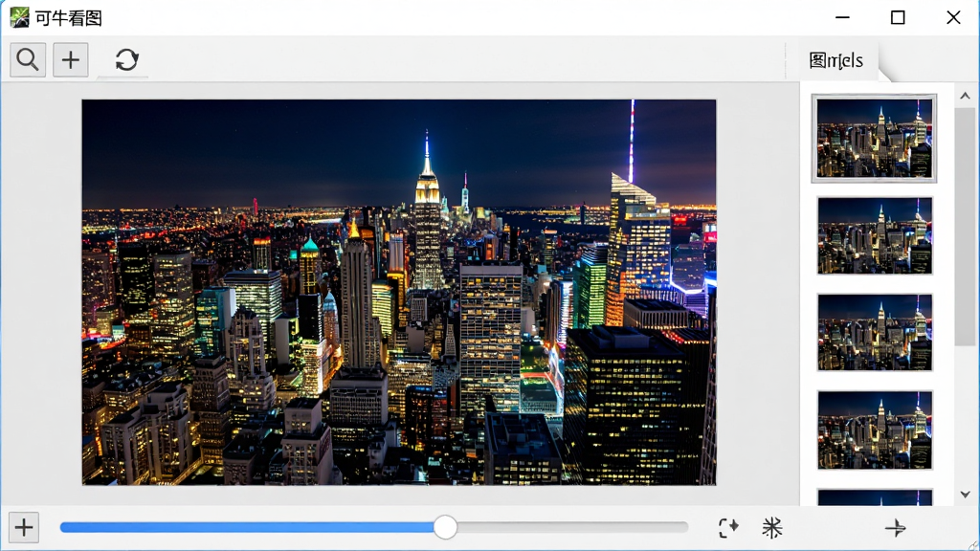Click the magnifier icon in the top toolbar
This screenshot has width=980, height=551.
click(28, 60)
